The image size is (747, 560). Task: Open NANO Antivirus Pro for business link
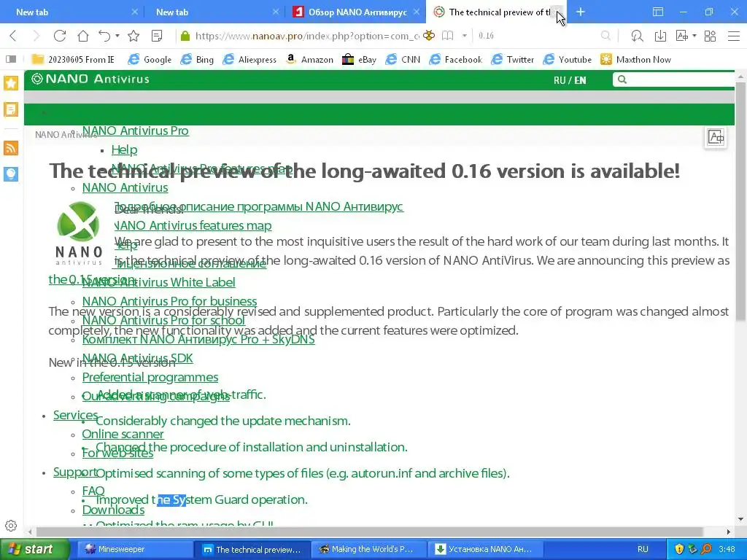tap(169, 301)
